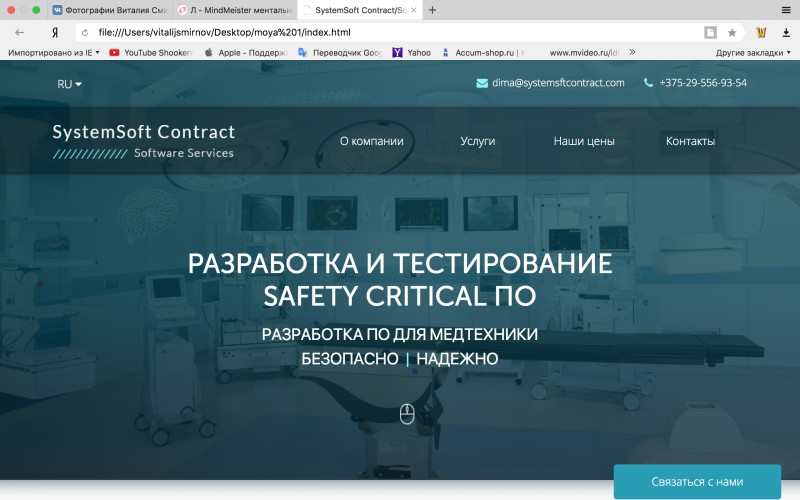This screenshot has height=500, width=800.
Task: Open the Yahoo bookmark
Action: (x=412, y=53)
